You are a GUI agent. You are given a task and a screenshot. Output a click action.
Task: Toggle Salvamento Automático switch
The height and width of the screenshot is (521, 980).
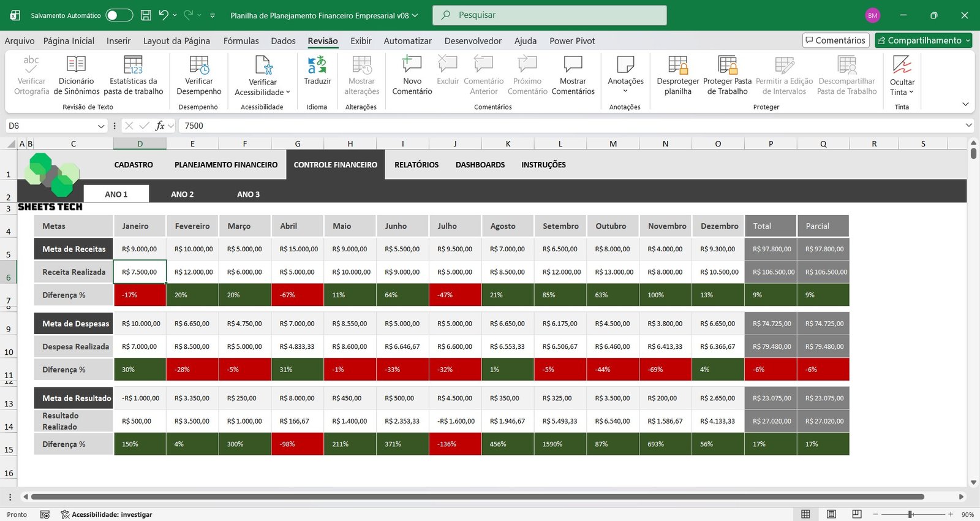click(x=119, y=15)
